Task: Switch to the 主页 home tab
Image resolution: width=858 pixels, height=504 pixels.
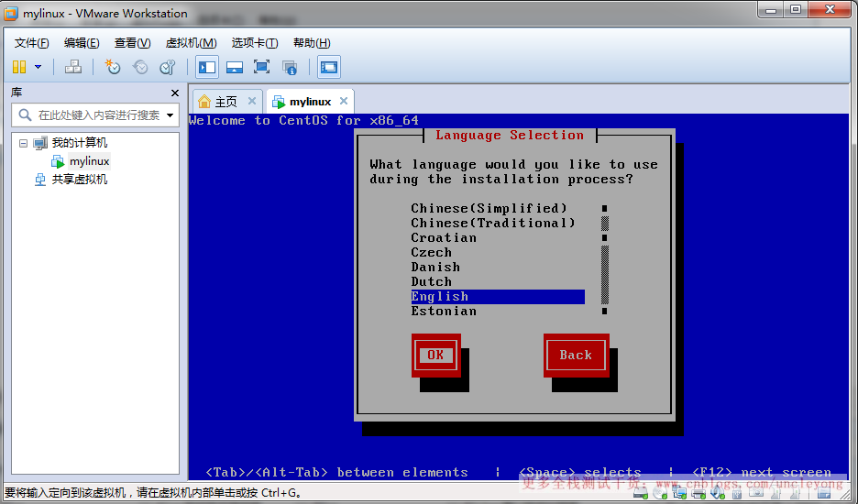Action: pyautogui.click(x=225, y=102)
